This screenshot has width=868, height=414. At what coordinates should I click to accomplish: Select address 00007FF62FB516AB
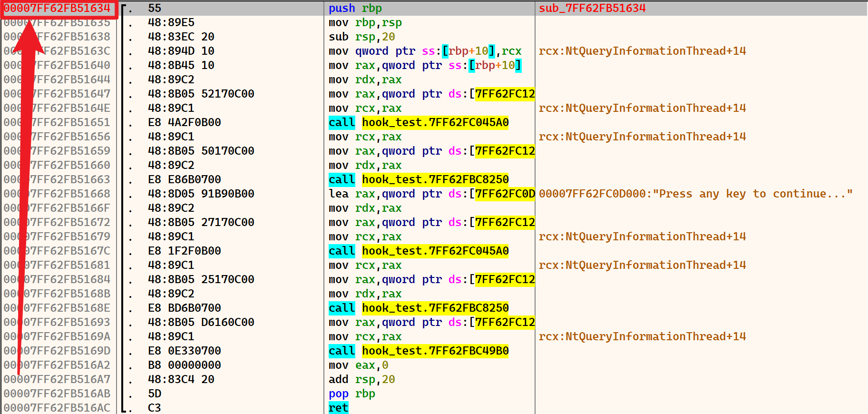57,394
